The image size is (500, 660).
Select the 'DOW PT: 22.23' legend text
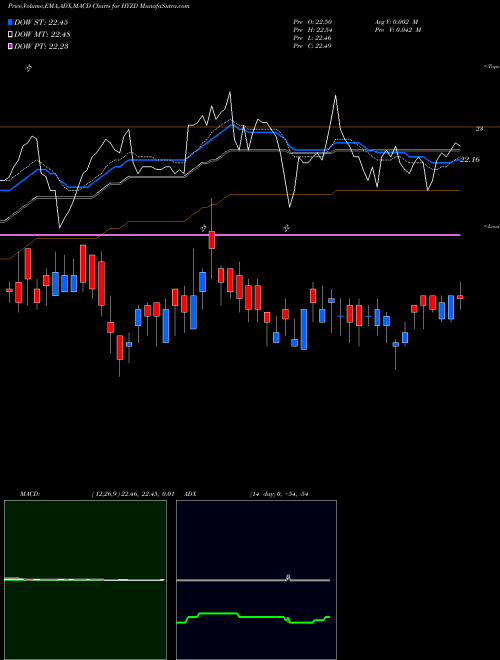pos(41,46)
